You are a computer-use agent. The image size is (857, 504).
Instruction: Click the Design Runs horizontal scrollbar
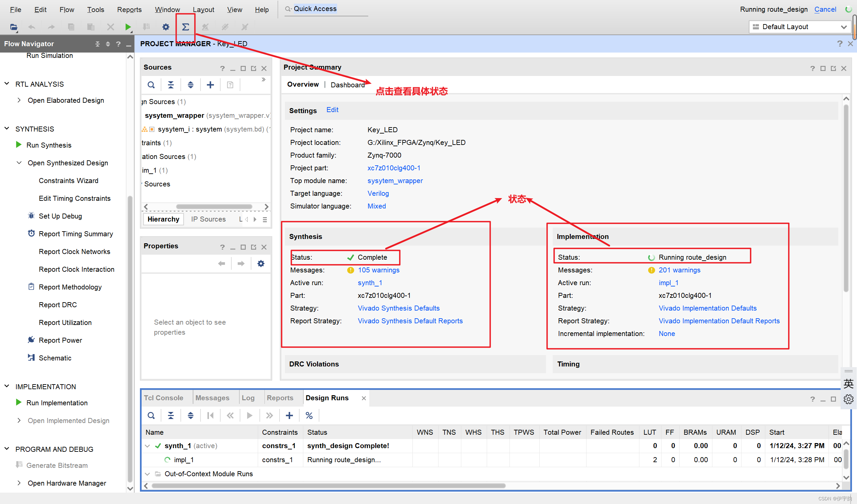point(328,486)
